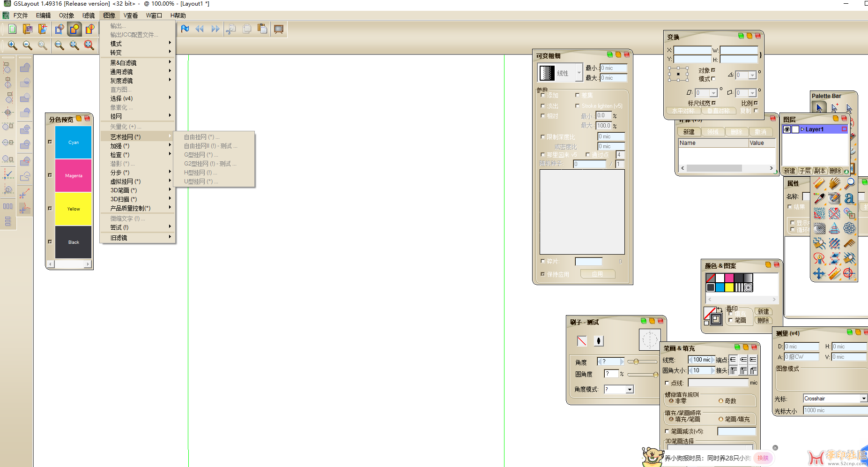Open the 角度模式 dropdown

630,389
